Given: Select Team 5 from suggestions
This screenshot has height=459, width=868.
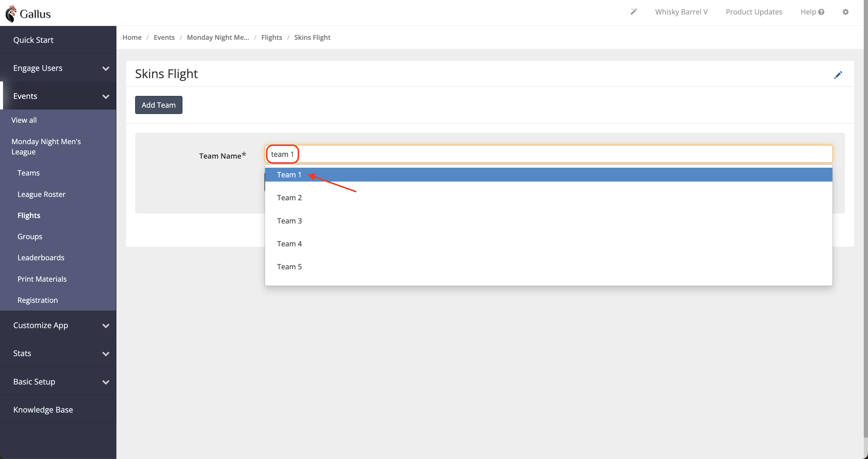Looking at the screenshot, I should (x=549, y=267).
